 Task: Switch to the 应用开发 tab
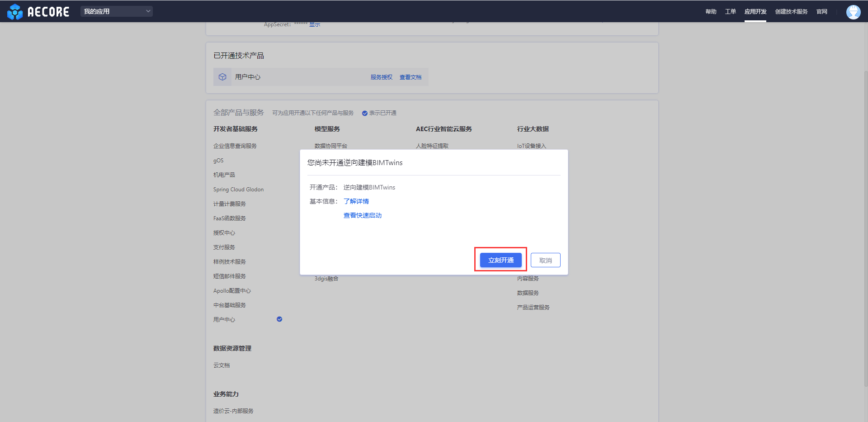pyautogui.click(x=755, y=12)
